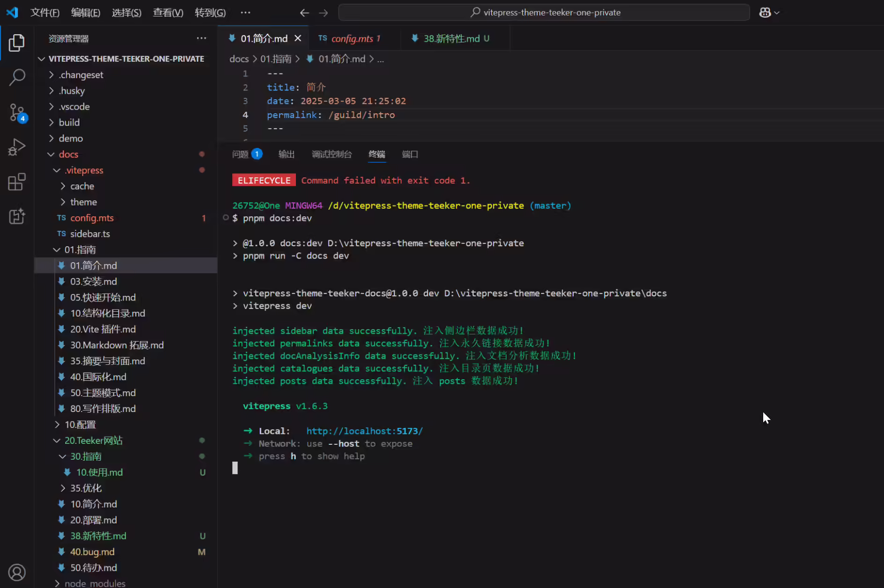
Task: Open sidebar.ts in the file tree
Action: 125,234
